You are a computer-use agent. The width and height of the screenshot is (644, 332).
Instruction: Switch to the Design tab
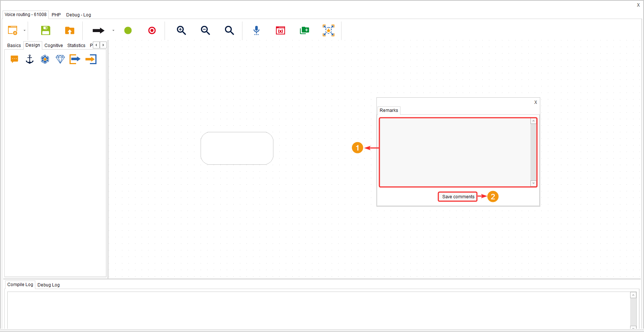tap(33, 45)
